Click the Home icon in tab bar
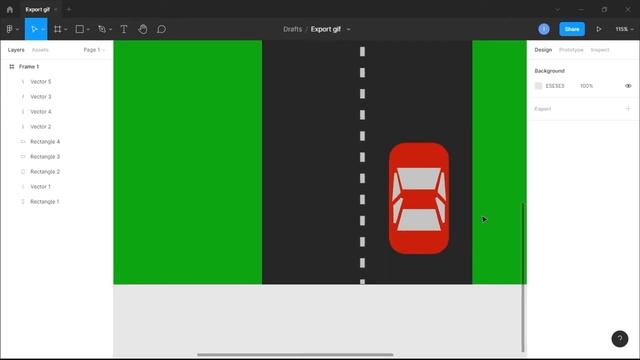Screen dimensions: 640x360 coord(10,9)
